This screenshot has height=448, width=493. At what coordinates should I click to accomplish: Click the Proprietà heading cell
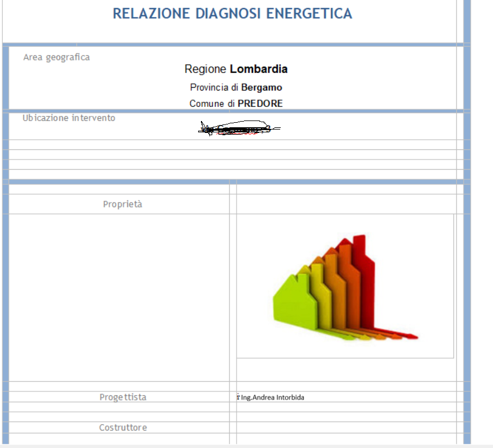click(x=122, y=204)
